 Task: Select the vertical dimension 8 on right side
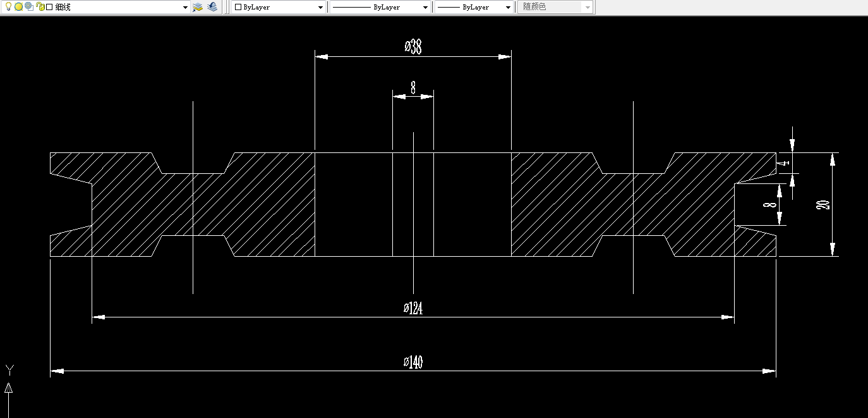tap(768, 205)
